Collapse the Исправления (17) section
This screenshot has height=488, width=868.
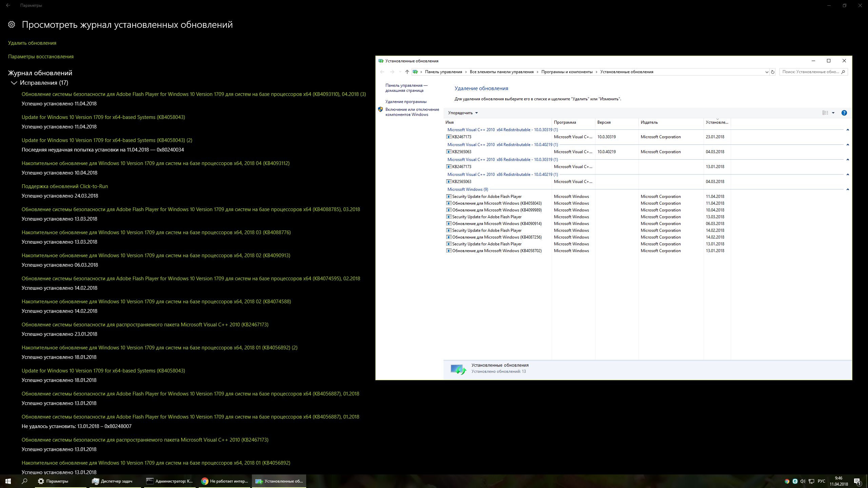pos(14,83)
